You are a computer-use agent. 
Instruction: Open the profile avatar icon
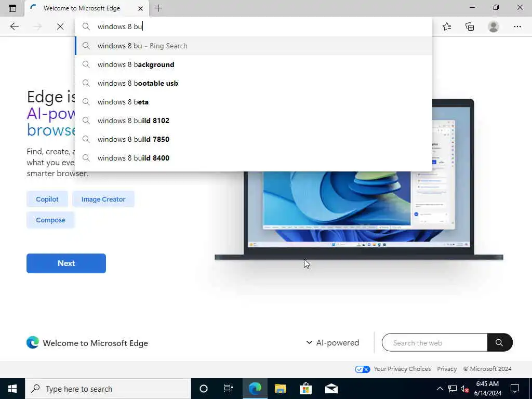[x=494, y=26]
